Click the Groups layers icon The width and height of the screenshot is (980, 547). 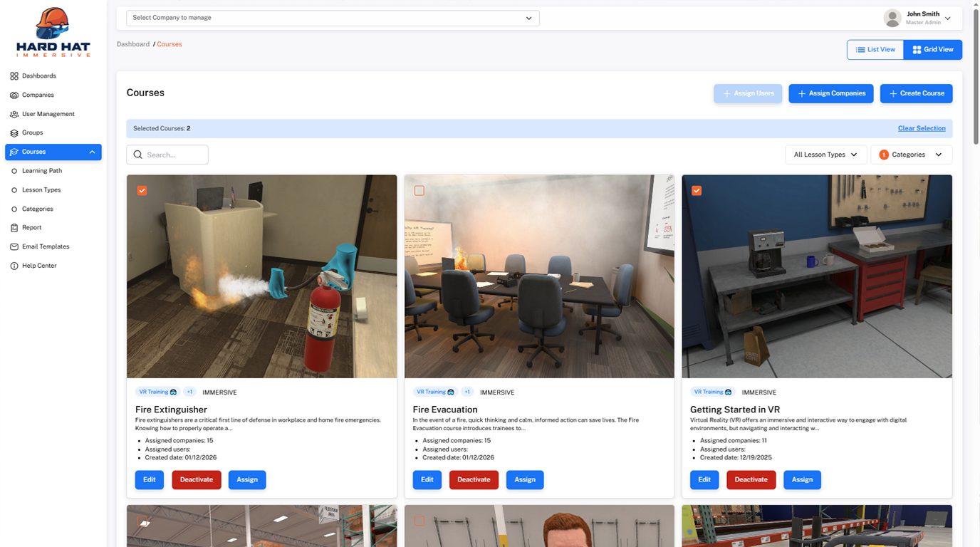[14, 133]
